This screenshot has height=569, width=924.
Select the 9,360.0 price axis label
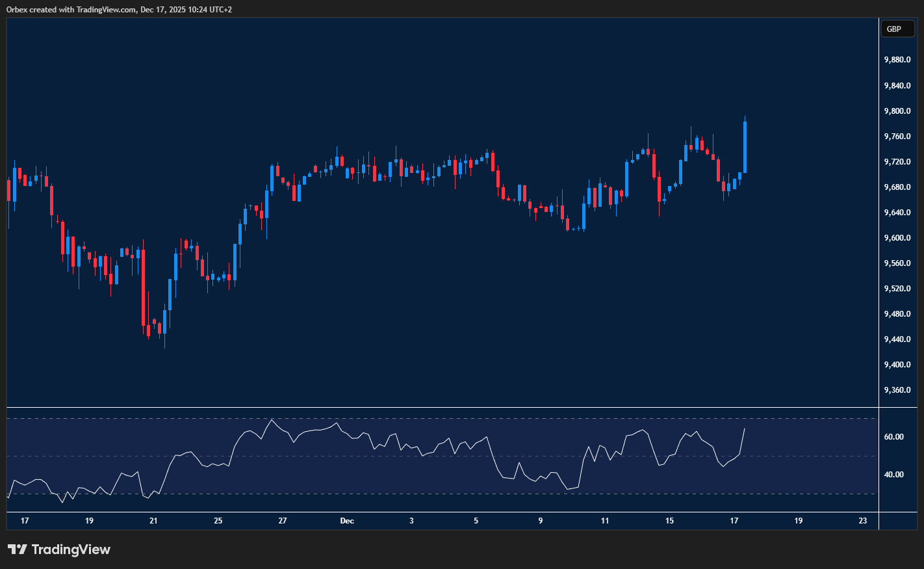click(897, 390)
